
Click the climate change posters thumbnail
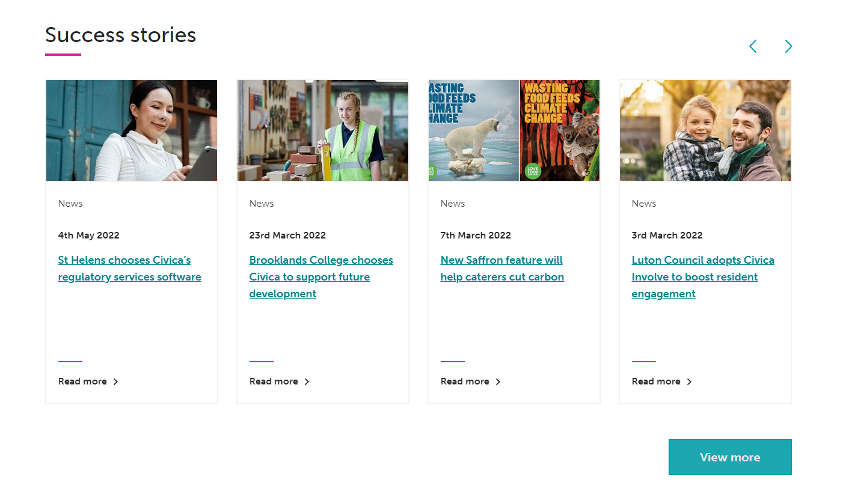[x=513, y=130]
